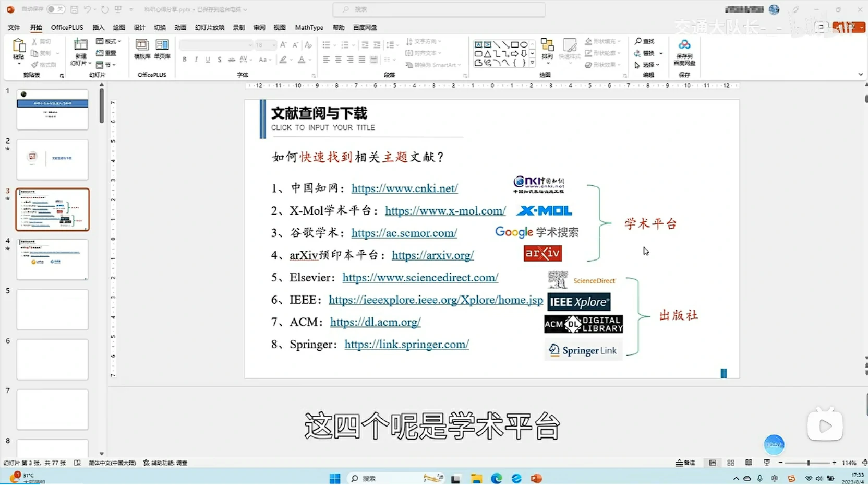Screen dimensions: 868x485
Task: Toggle Italic formatting button
Action: [x=196, y=60]
